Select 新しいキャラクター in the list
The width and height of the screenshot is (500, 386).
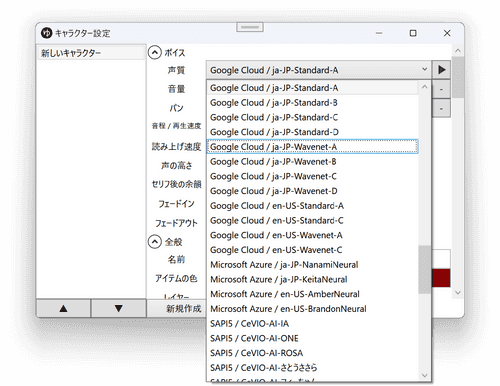pyautogui.click(x=91, y=53)
